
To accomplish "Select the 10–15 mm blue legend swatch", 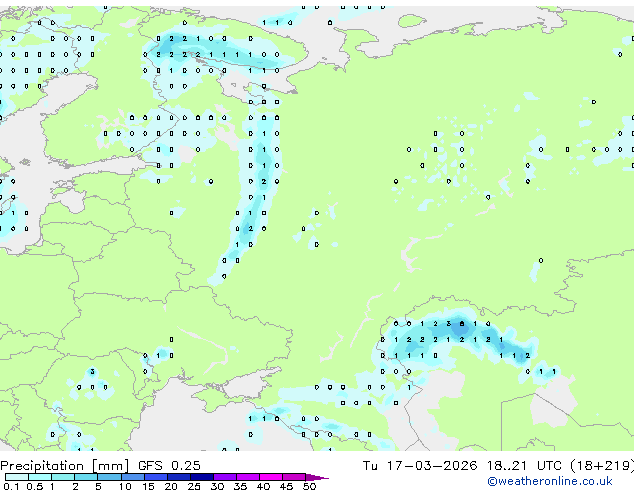I will point(132,477).
